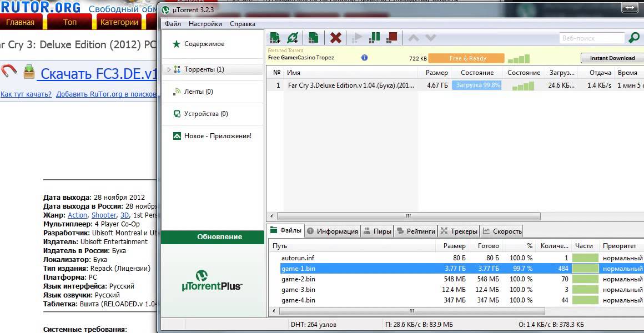Open the Файл menu

[x=173, y=24]
